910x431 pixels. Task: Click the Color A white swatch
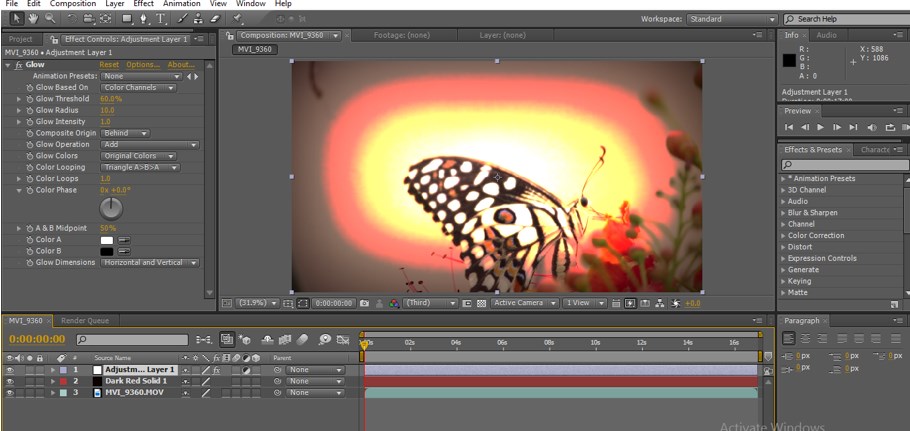[x=106, y=240]
